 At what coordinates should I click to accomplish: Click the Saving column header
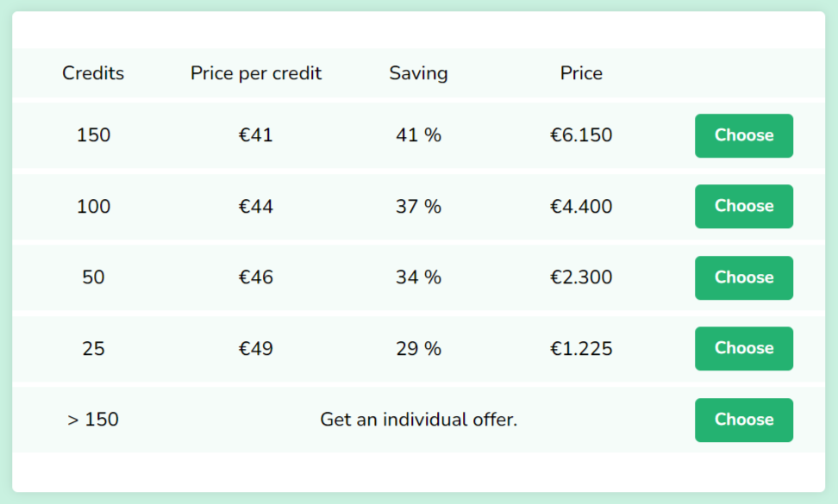point(418,73)
